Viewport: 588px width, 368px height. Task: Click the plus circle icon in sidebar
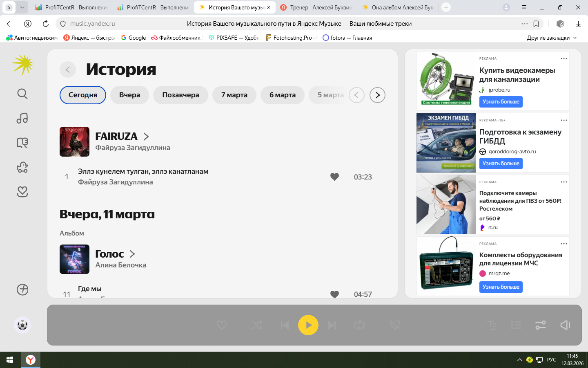[x=22, y=289]
